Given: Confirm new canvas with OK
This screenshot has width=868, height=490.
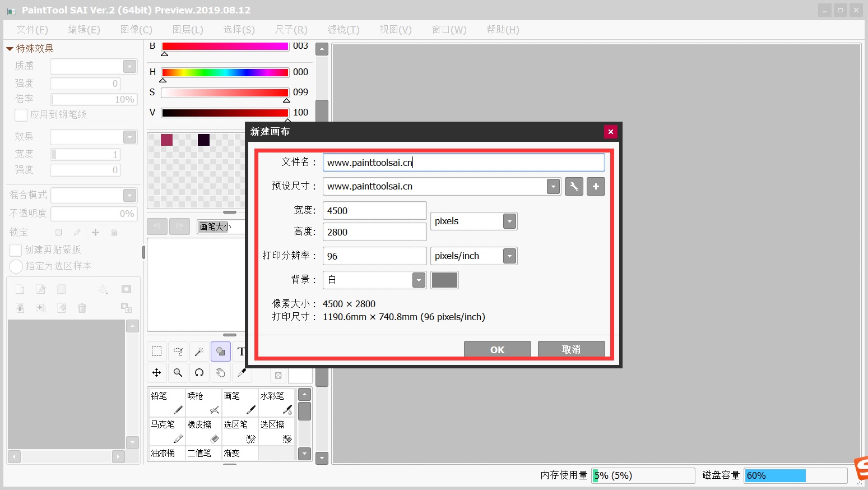Looking at the screenshot, I should click(x=497, y=349).
